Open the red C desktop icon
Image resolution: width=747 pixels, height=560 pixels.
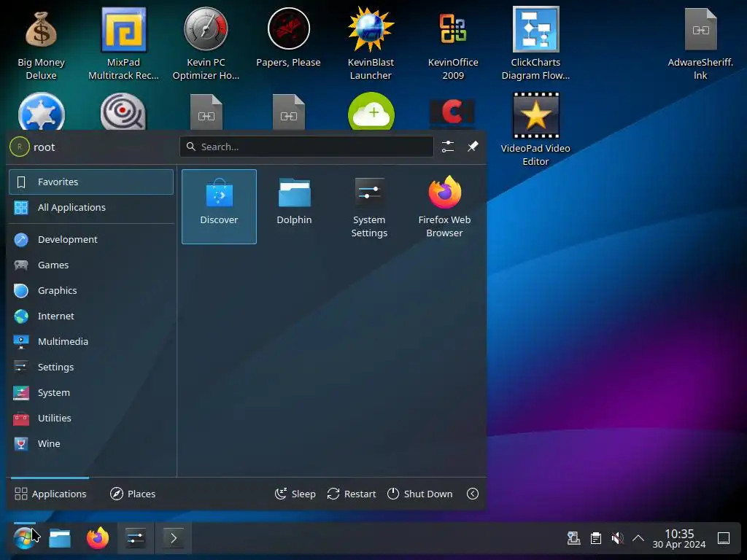click(x=452, y=113)
